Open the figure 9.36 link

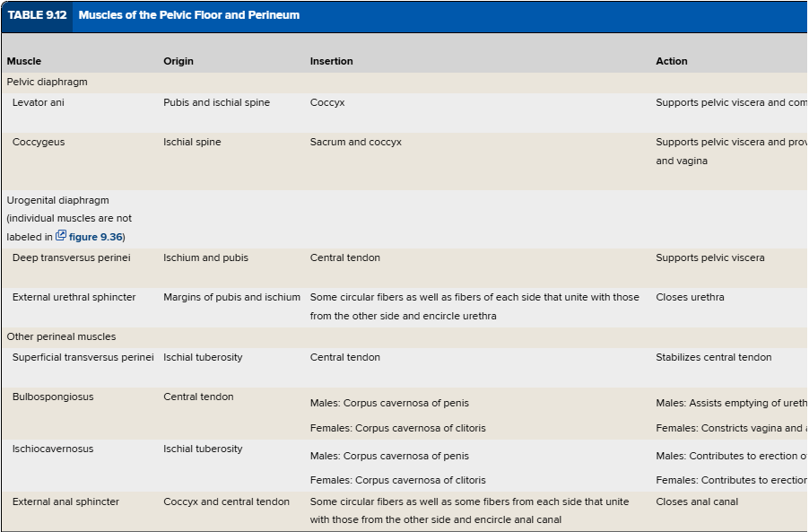(95, 237)
